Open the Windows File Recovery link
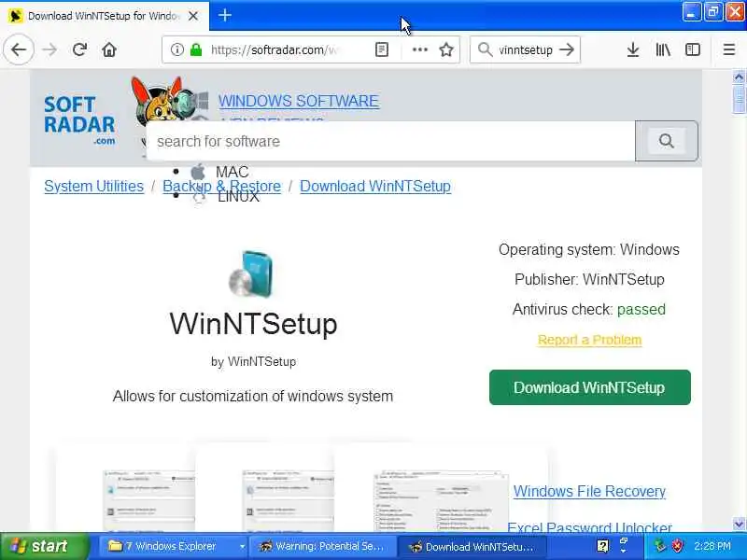Screen dimensions: 747x560 [589, 491]
